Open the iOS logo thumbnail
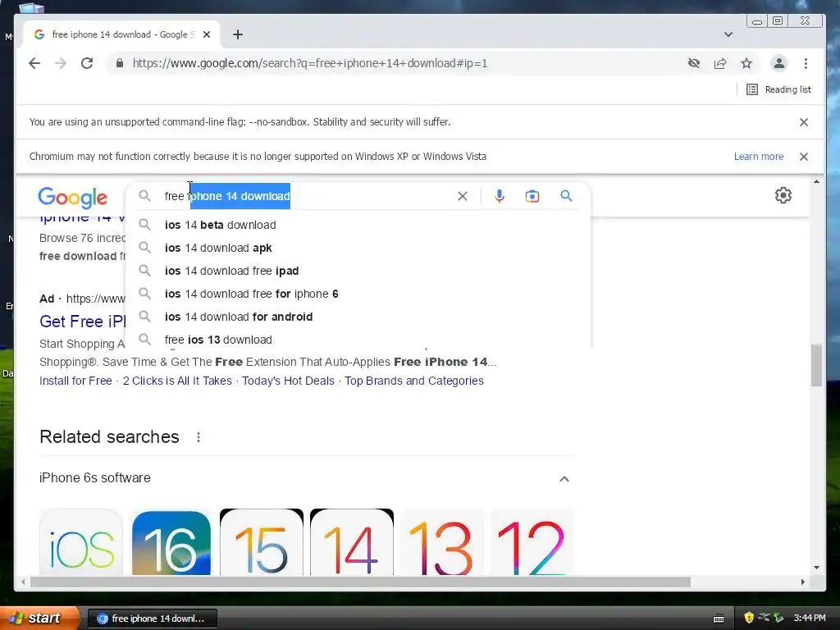The image size is (840, 630). [x=81, y=542]
